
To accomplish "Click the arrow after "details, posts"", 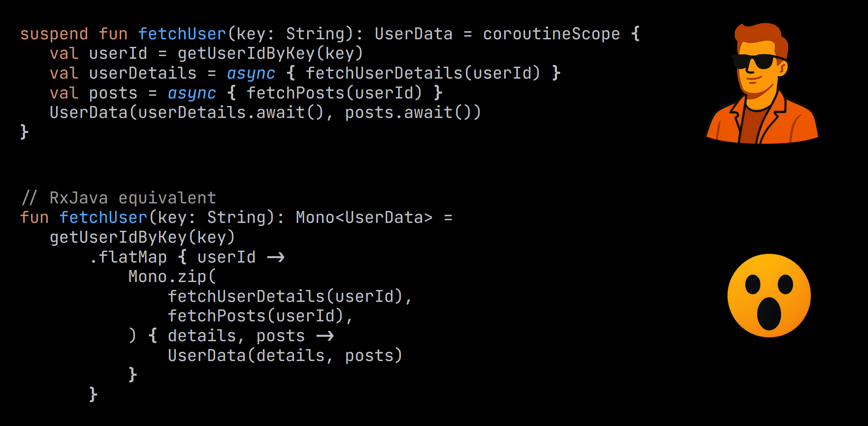I will click(x=325, y=336).
